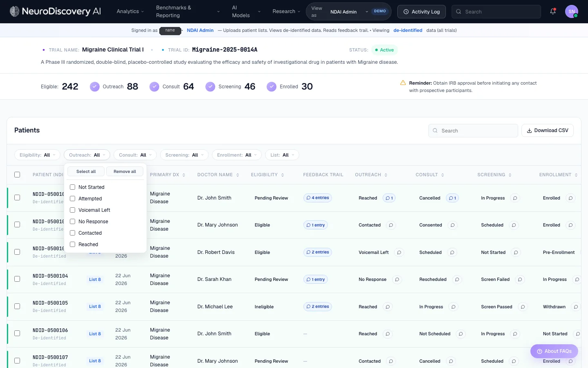Collapse the Outreach filter dropdown
The image size is (588, 368).
click(x=87, y=155)
